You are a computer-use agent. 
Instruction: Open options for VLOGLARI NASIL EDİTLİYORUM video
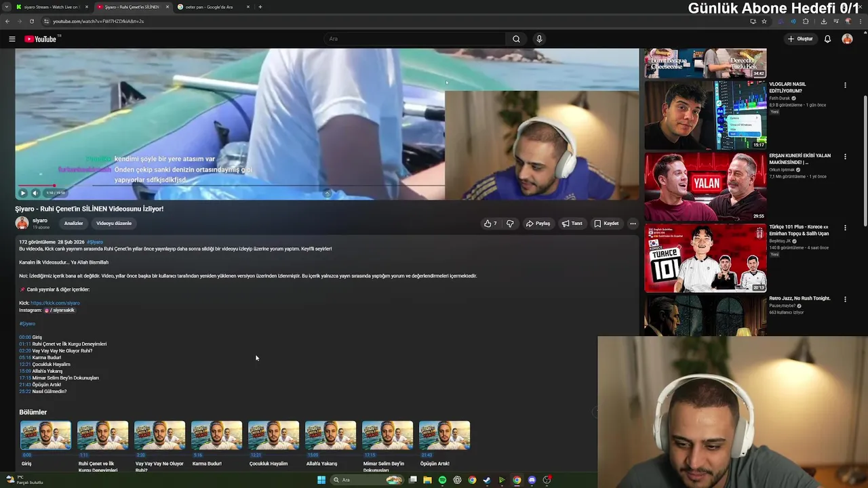click(845, 85)
